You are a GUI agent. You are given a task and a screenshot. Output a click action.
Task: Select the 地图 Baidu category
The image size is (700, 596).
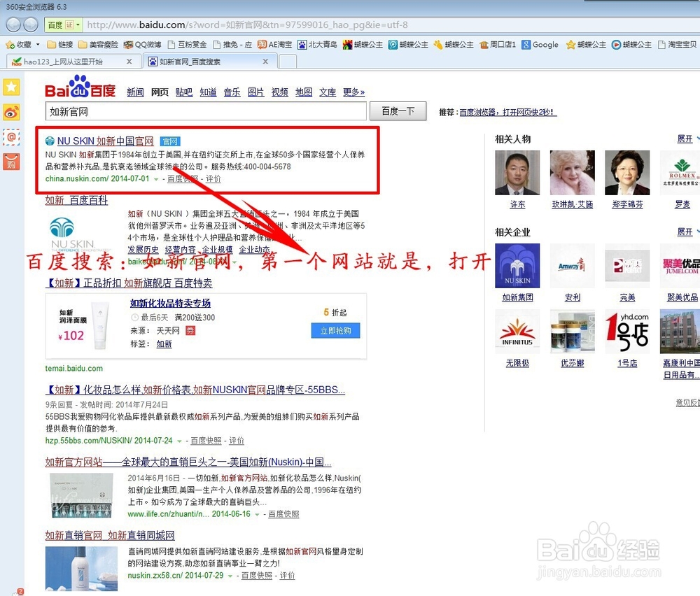click(x=304, y=92)
